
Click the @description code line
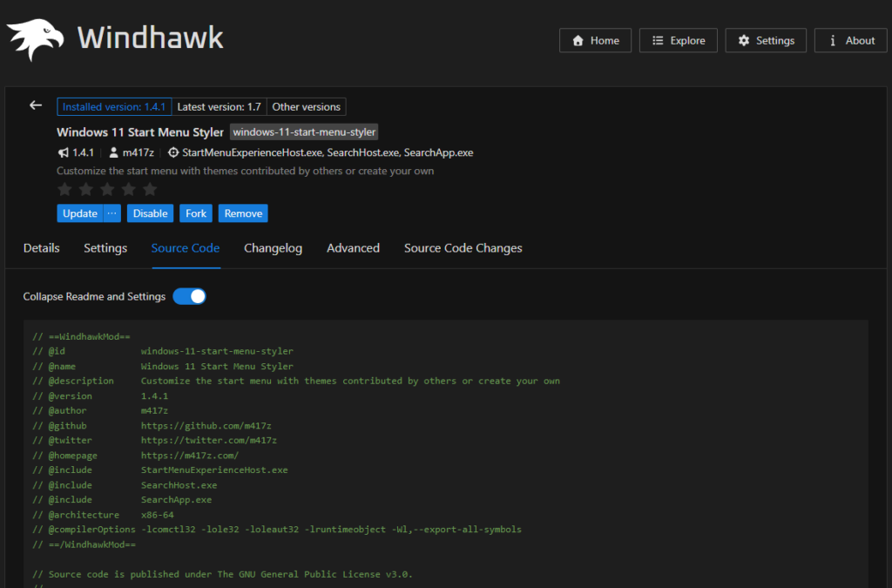[x=296, y=381]
